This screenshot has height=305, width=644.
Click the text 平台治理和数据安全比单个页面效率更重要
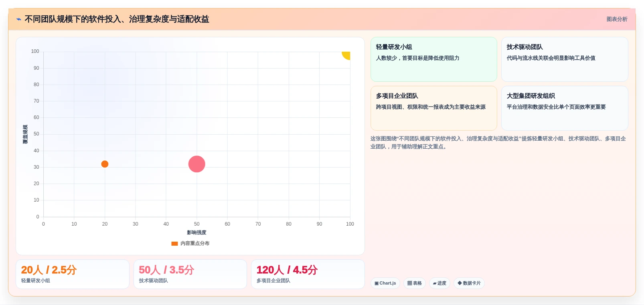[x=556, y=107]
